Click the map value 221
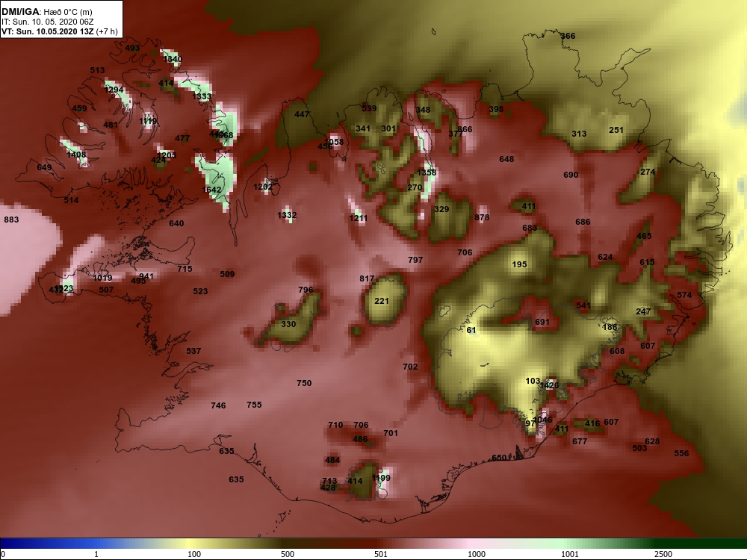 pyautogui.click(x=382, y=301)
